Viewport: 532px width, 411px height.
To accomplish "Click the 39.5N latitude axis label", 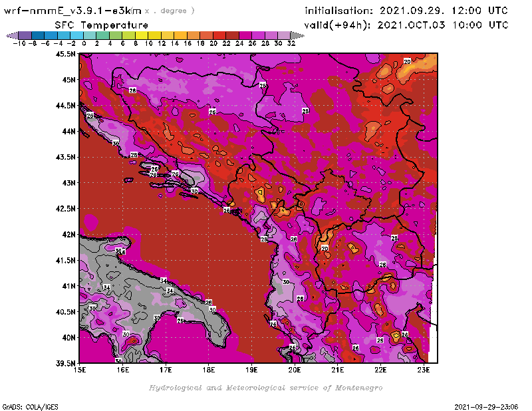I will pos(65,364).
